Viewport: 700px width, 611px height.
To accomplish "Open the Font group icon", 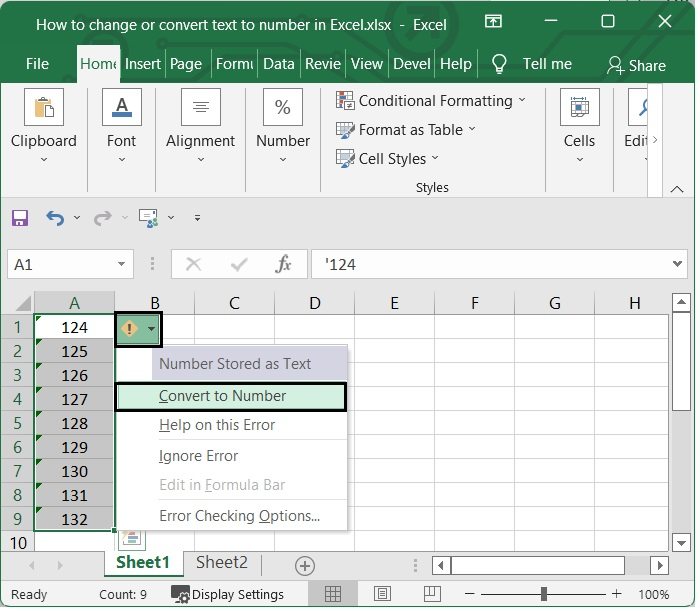I will click(x=121, y=108).
